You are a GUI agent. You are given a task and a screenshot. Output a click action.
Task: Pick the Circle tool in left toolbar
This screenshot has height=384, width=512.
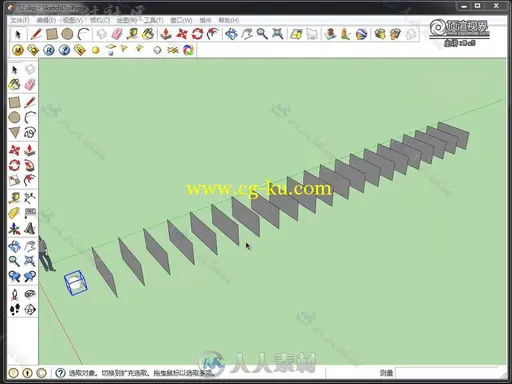click(x=14, y=117)
